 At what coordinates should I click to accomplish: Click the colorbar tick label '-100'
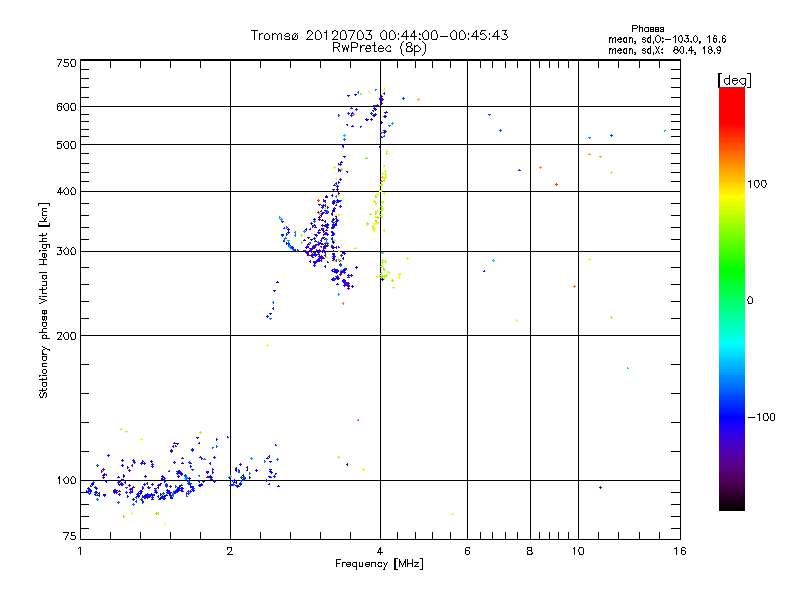tap(761, 417)
